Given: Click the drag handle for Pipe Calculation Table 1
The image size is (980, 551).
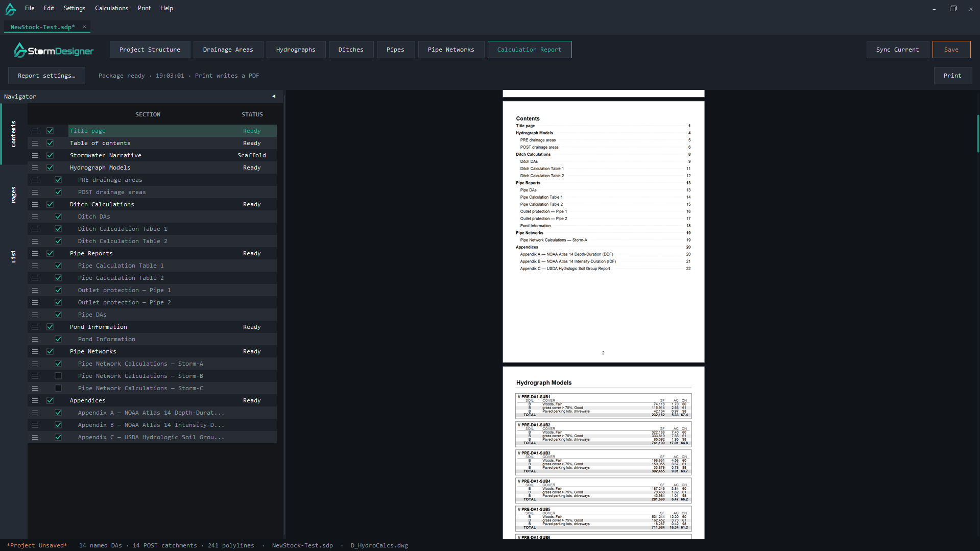Looking at the screenshot, I should click(35, 266).
